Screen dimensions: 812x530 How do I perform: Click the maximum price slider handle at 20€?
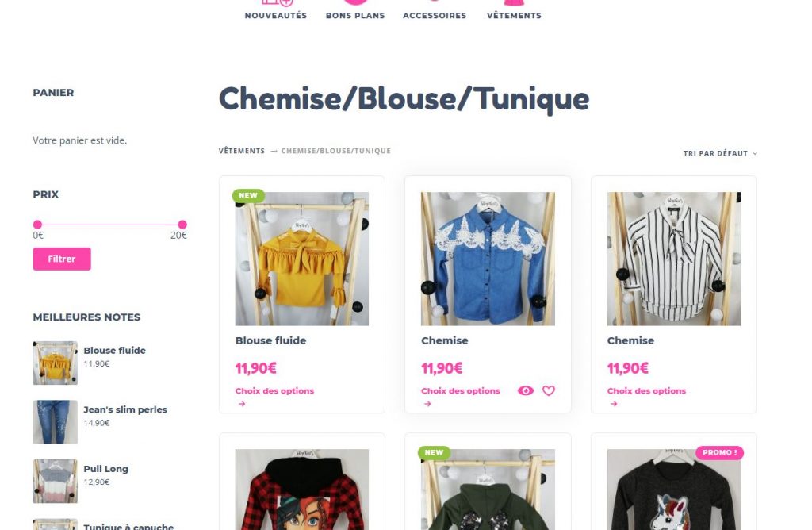(x=182, y=225)
